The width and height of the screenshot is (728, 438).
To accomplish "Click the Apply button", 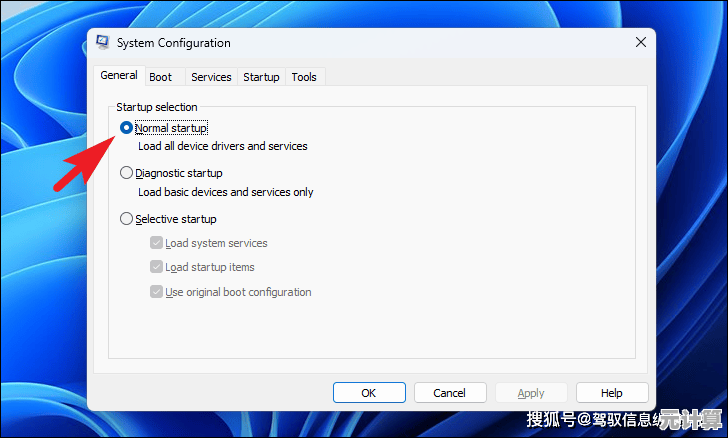I will point(531,393).
